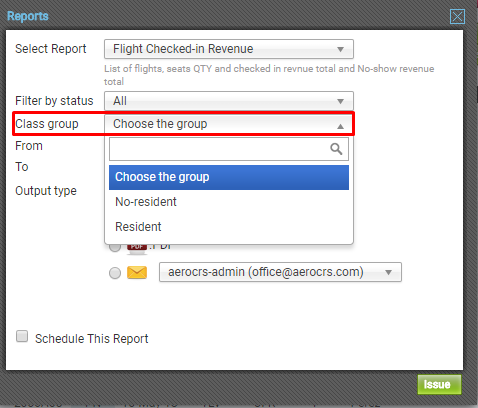Expand the aerocrs-admin email recipient dropdown
The height and width of the screenshot is (408, 478).
click(280, 272)
